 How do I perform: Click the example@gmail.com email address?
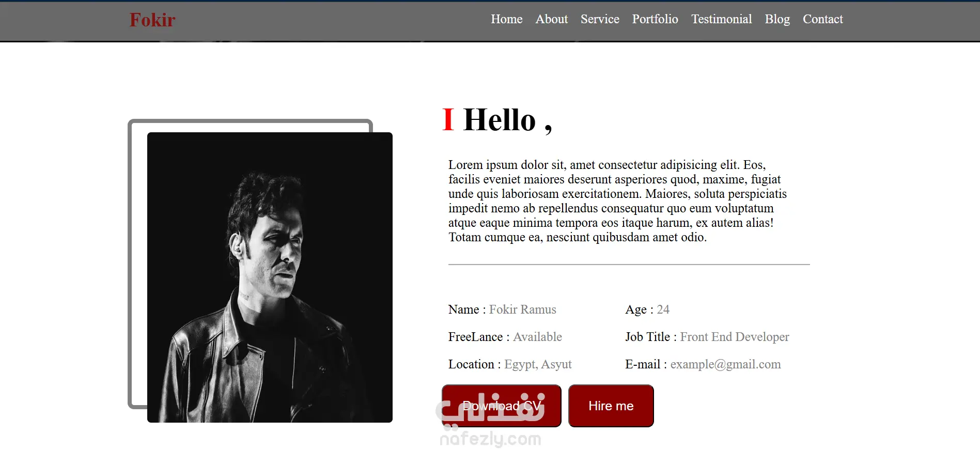(725, 364)
